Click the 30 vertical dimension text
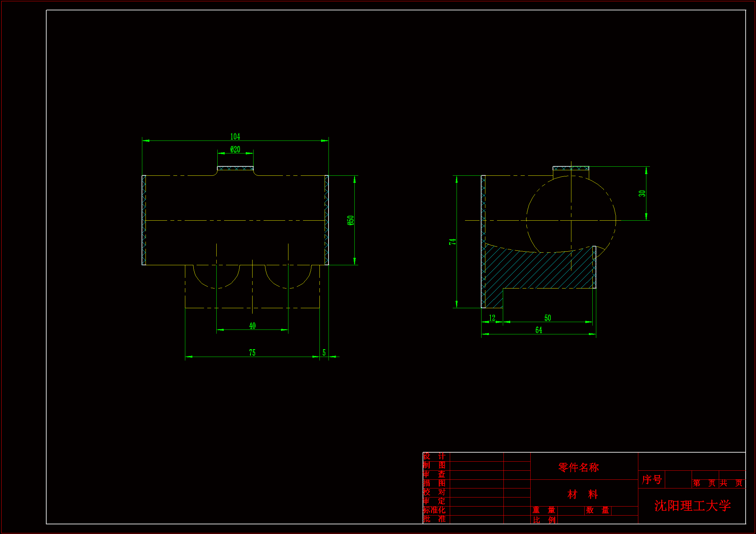Screen dimensions: 756x534 (642, 194)
